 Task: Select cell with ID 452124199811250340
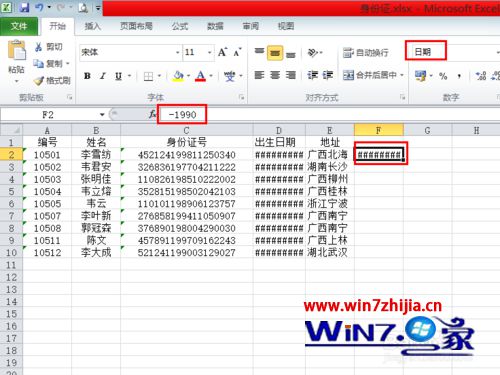point(187,155)
